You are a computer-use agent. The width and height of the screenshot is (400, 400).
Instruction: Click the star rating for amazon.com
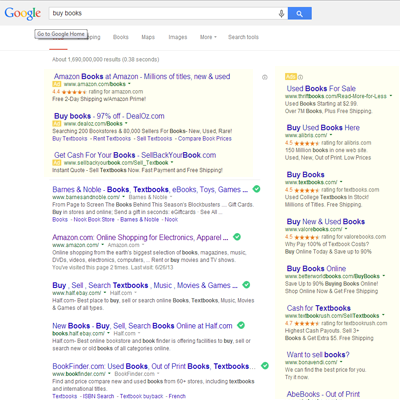tap(74, 92)
